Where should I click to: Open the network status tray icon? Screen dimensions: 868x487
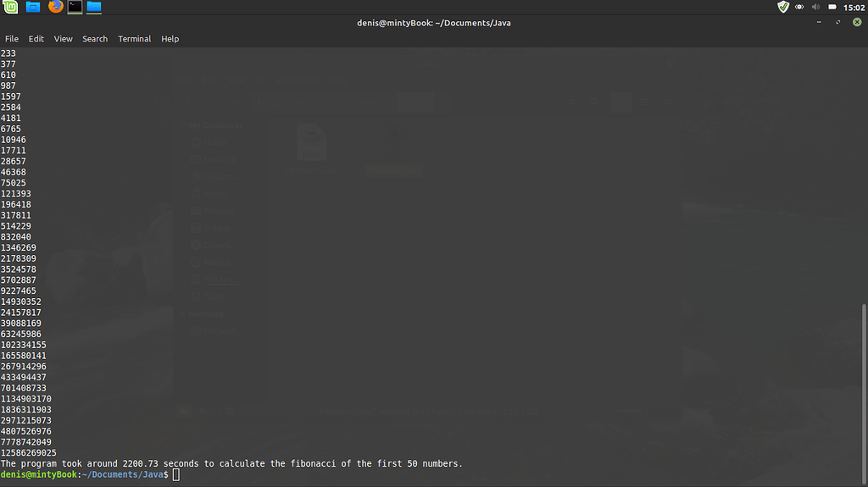coord(799,7)
